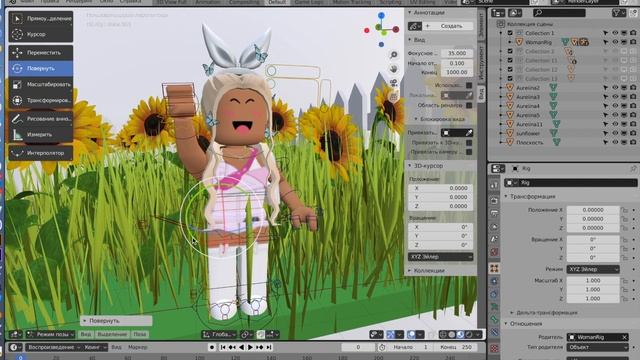Image resolution: width=640 pixels, height=360 pixels.
Task: Toggle render camera icon for Плоскость
Action: [633, 142]
